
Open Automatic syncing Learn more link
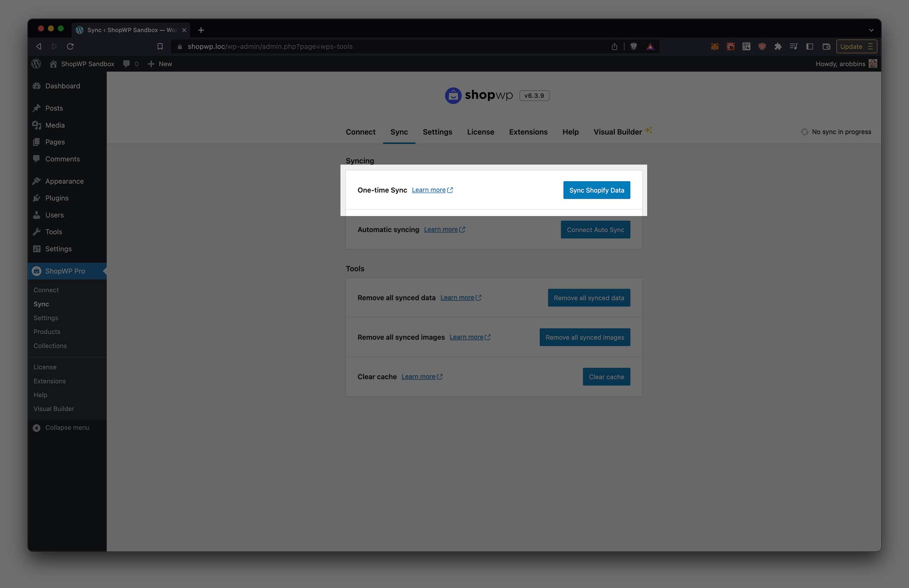[445, 229]
